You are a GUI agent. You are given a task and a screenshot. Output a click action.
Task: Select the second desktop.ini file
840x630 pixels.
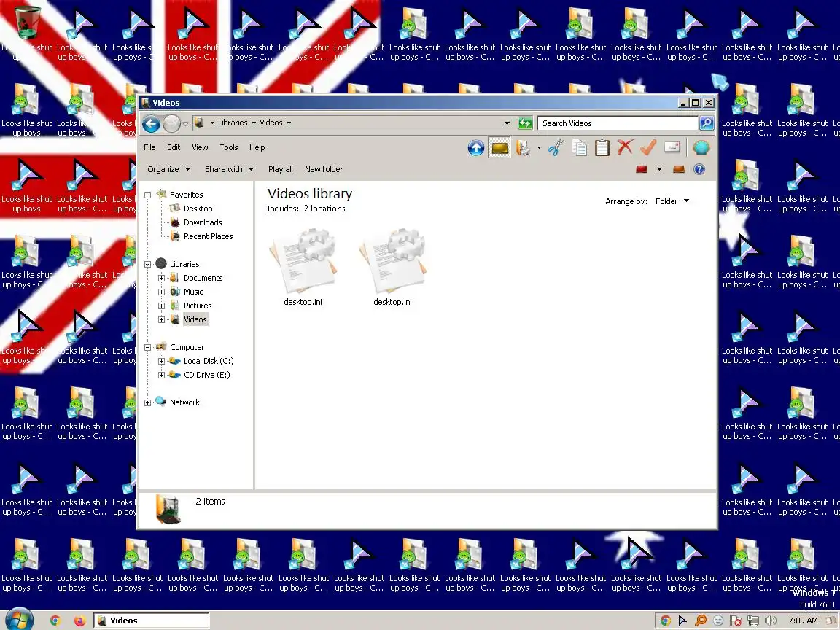click(393, 267)
